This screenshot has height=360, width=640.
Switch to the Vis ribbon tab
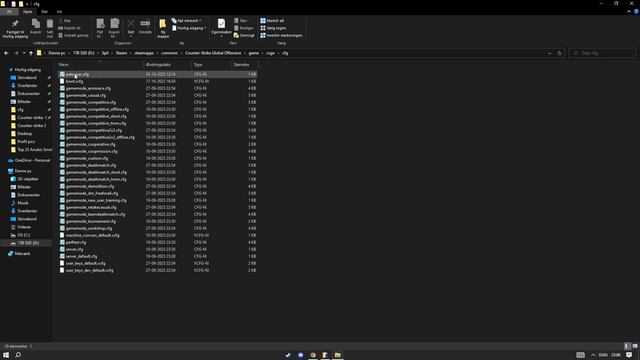[60, 12]
